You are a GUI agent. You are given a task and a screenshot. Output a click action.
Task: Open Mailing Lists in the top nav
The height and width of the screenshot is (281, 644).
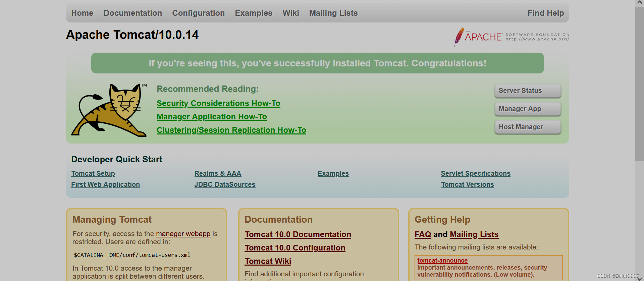click(x=333, y=13)
